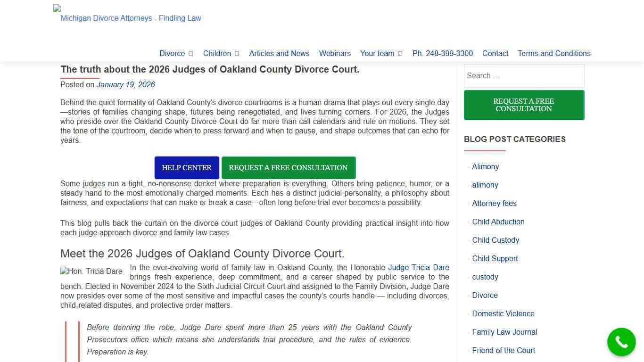Open the Webinars menu item
Viewport: 644px width, 362px height.
click(335, 53)
